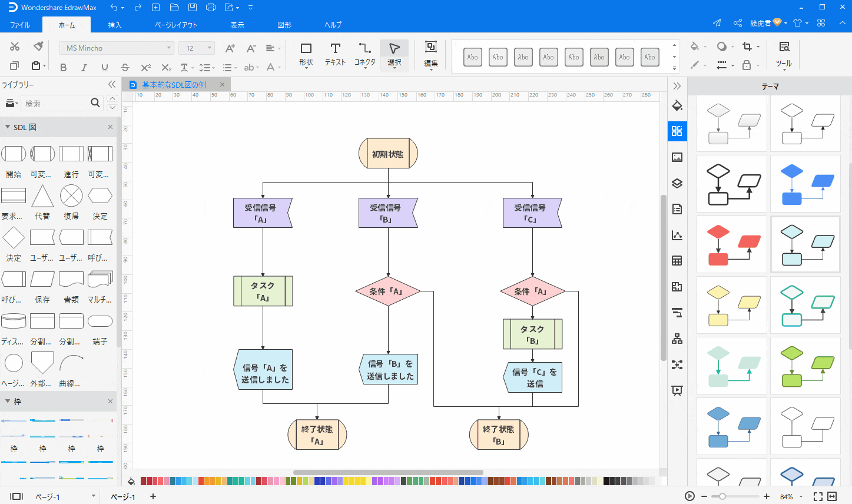Open the MS Mincho font dropdown
The width and height of the screenshot is (852, 504).
click(x=116, y=48)
